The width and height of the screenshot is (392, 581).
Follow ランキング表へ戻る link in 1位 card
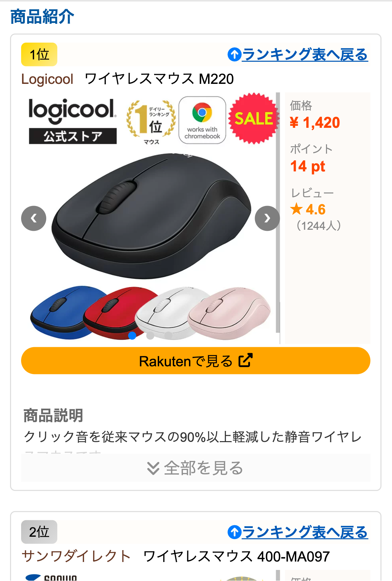[x=305, y=54]
